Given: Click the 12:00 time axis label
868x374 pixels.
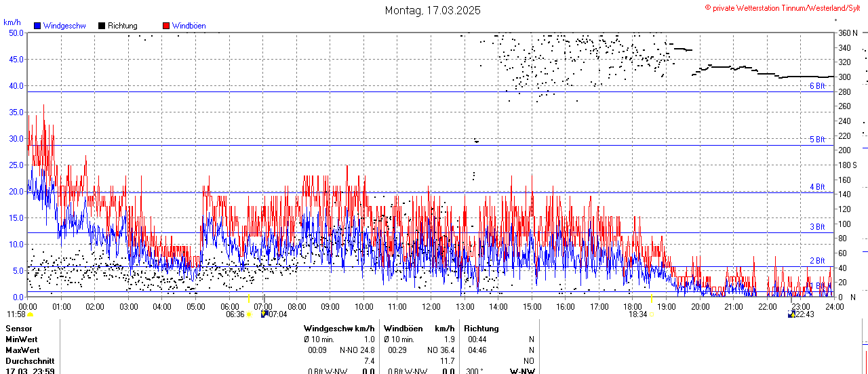Looking at the screenshot, I should pyautogui.click(x=431, y=306).
